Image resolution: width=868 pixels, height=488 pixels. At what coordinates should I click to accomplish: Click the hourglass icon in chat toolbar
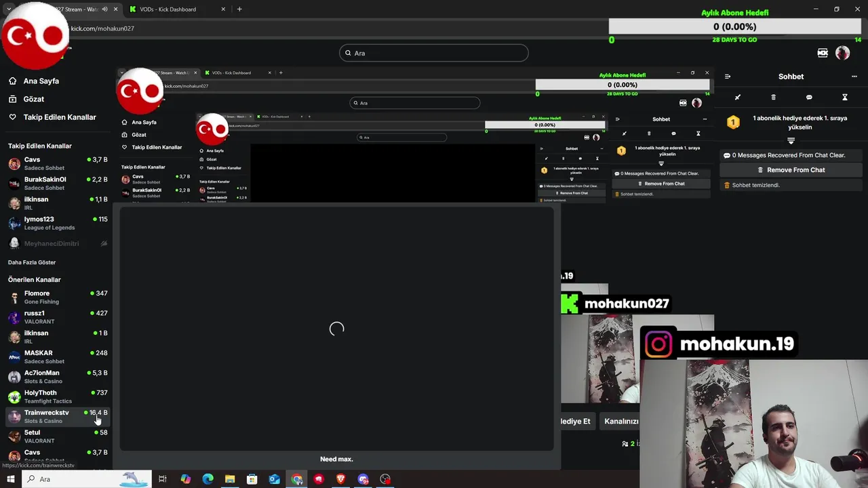click(x=844, y=97)
